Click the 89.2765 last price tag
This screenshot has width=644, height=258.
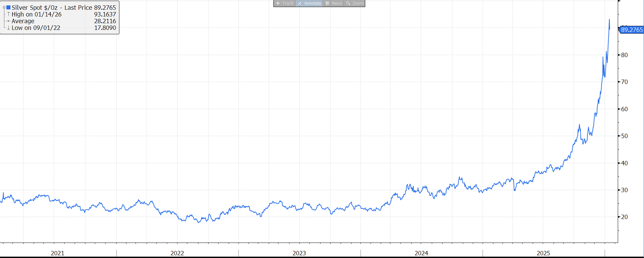(632, 30)
